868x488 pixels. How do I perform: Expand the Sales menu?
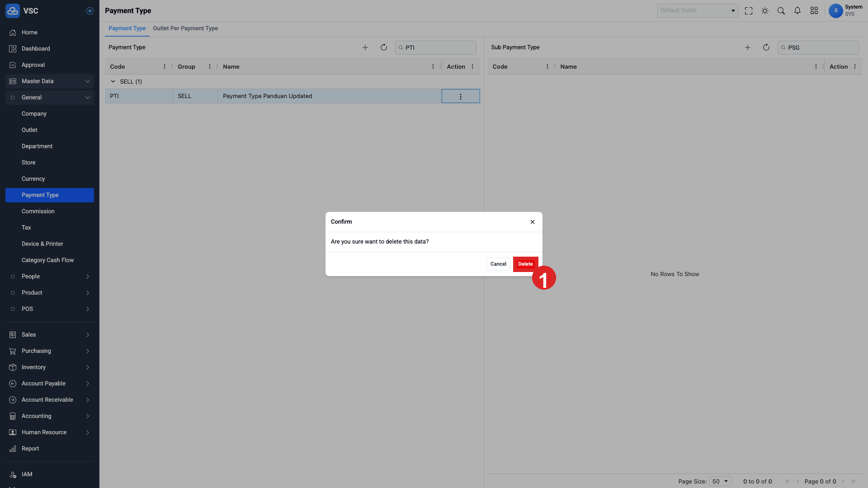[50, 335]
